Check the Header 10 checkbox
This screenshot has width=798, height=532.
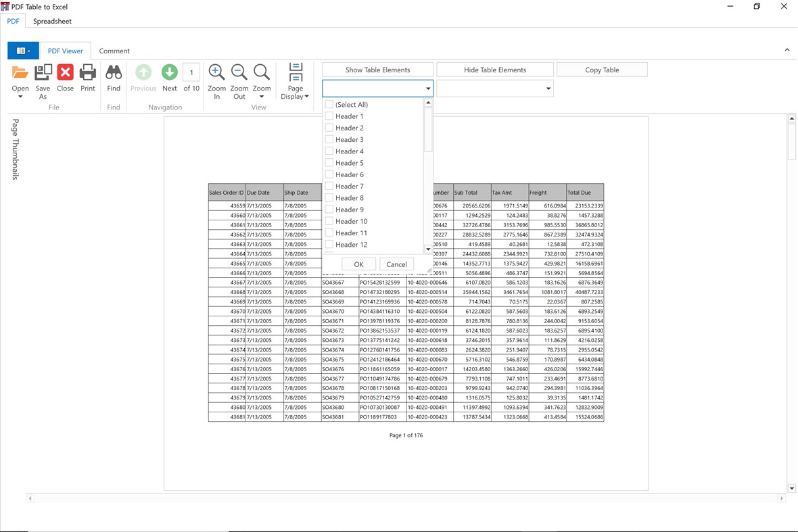329,221
